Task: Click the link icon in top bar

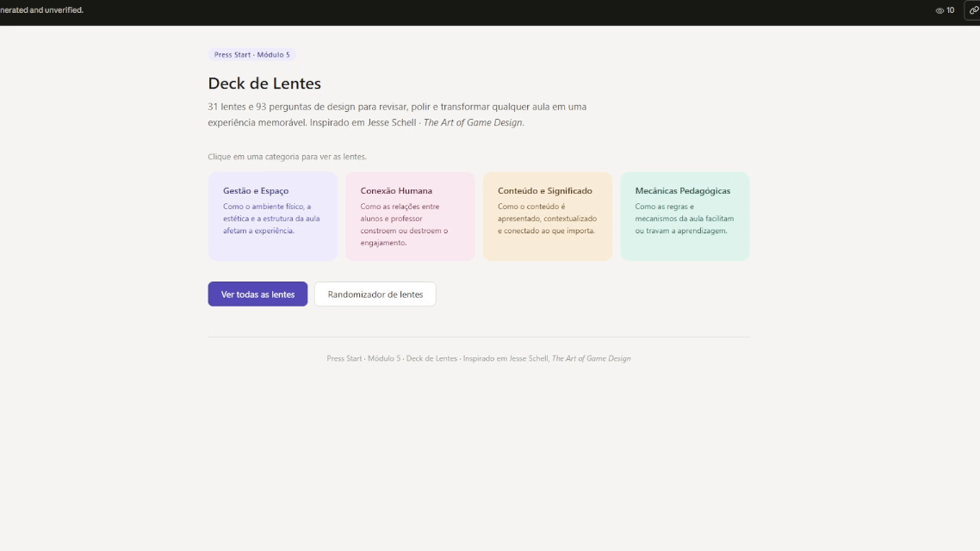Action: [974, 10]
